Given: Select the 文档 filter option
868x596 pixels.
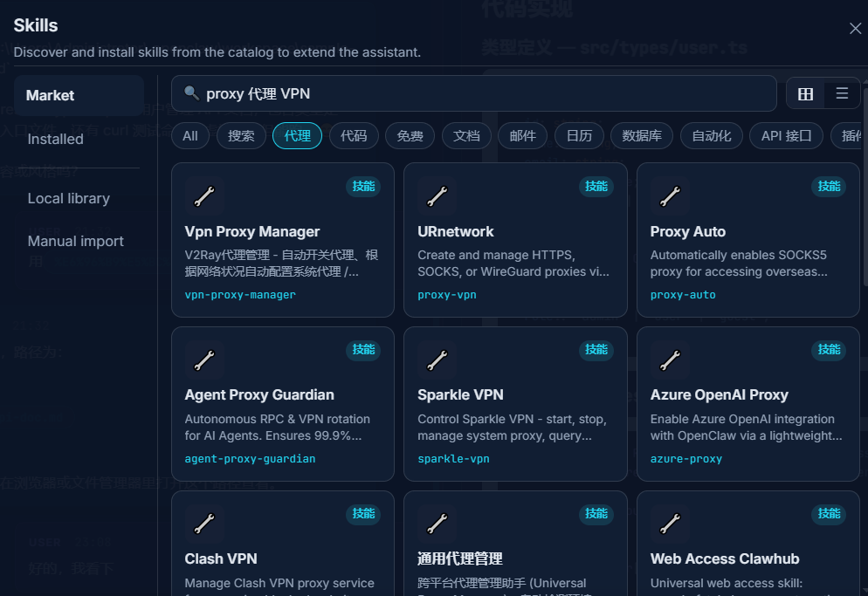Looking at the screenshot, I should [466, 135].
